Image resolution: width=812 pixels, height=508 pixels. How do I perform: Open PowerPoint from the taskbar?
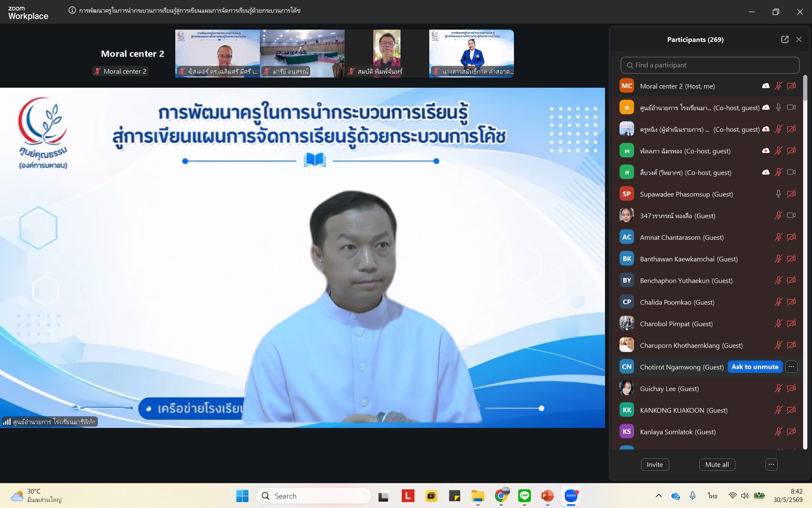tap(548, 496)
